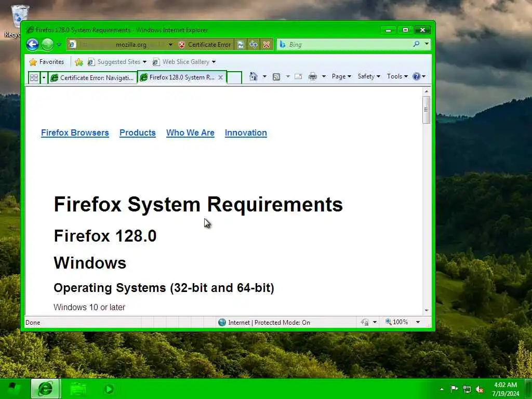Click the search magnifier icon
Viewport: 532px width, 399px height.
416,44
